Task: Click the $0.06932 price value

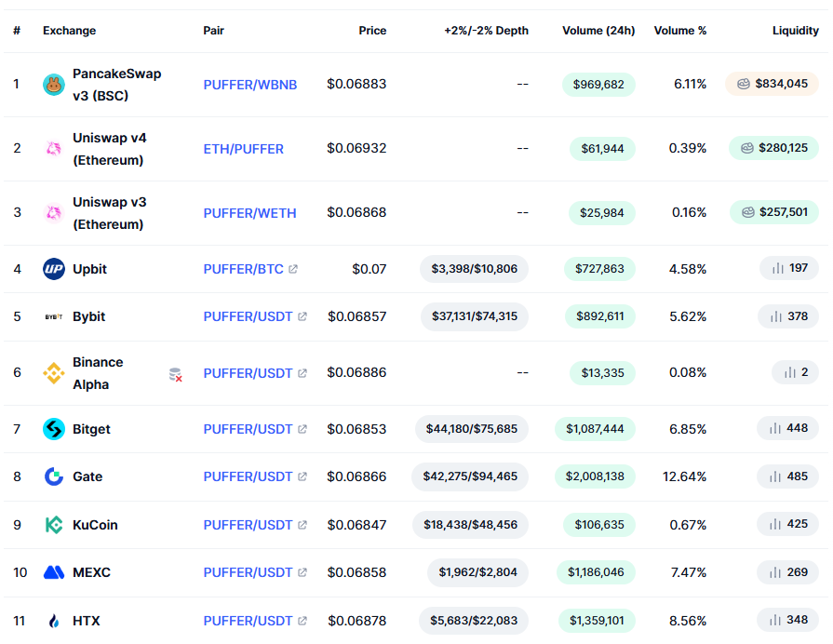Action: pyautogui.click(x=356, y=148)
